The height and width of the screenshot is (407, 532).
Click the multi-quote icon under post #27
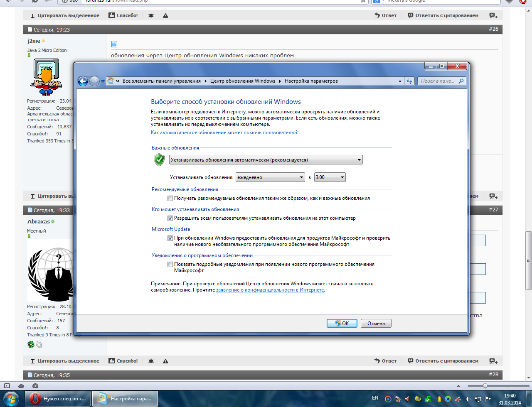493,361
